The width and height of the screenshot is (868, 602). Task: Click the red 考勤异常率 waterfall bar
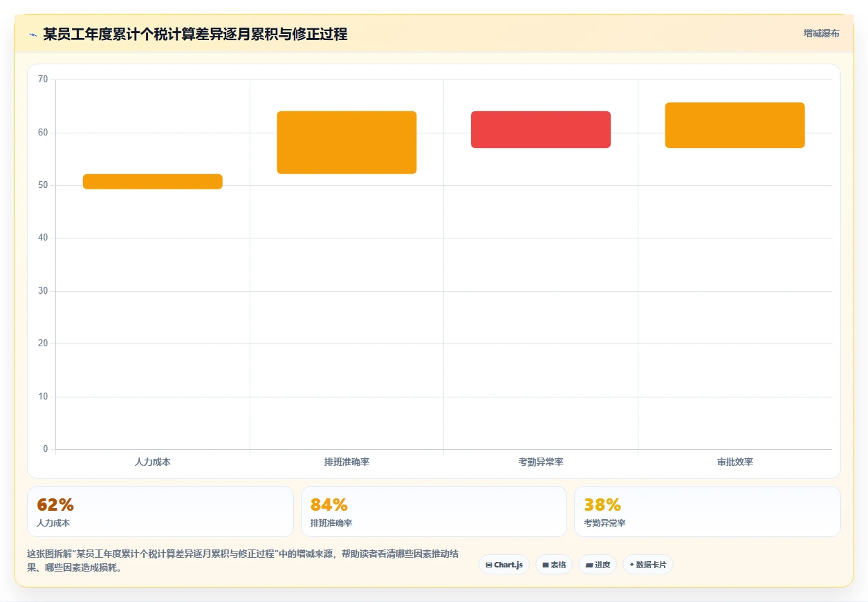point(541,129)
